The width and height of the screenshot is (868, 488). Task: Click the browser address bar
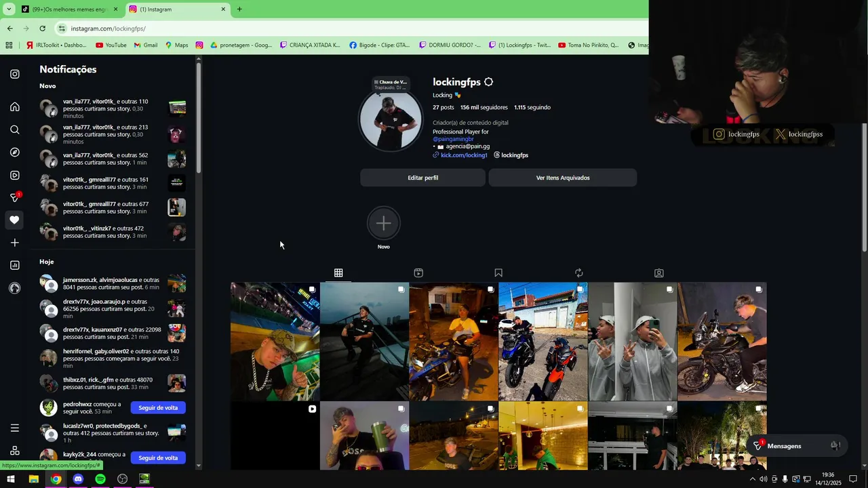click(353, 28)
